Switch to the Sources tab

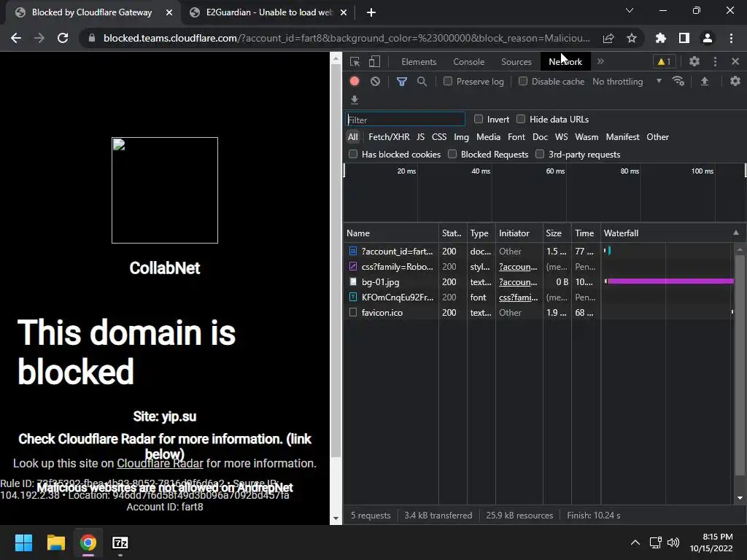tap(516, 62)
